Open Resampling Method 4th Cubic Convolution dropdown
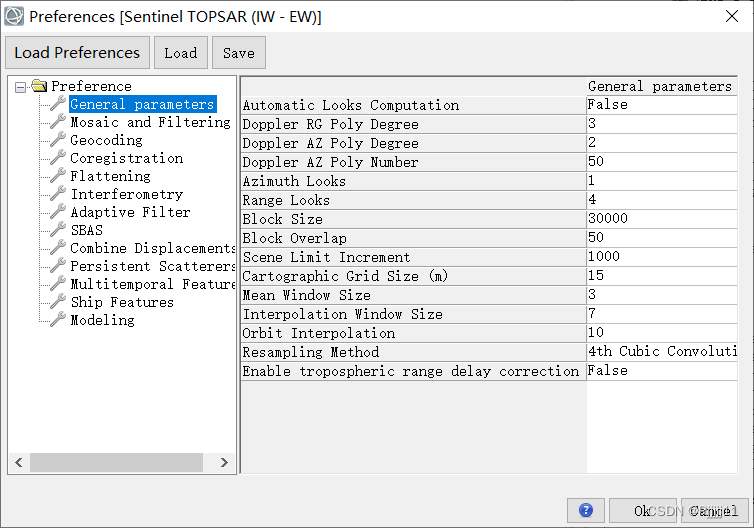This screenshot has height=528, width=754. pyautogui.click(x=662, y=352)
